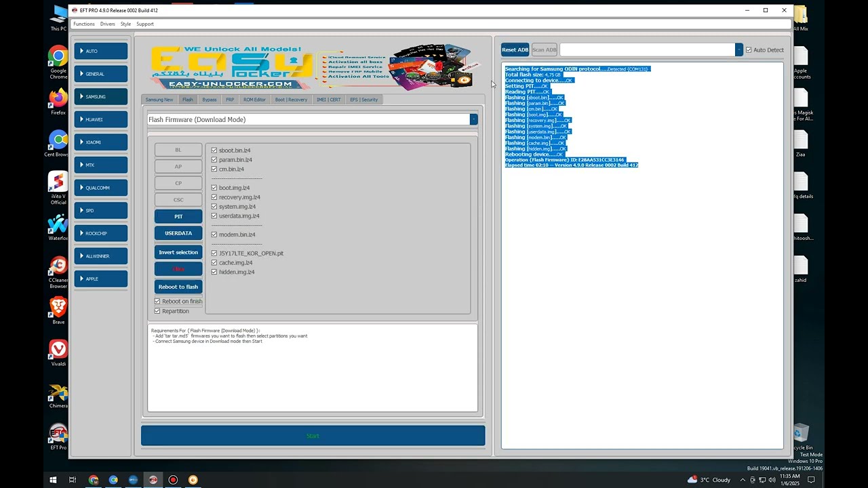Expand the AUTO sidebar category

101,52
